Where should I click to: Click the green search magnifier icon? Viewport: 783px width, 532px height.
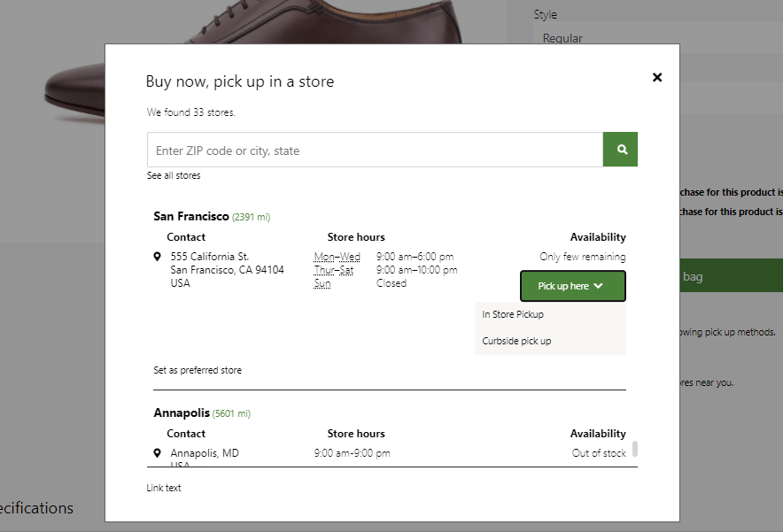[x=620, y=149]
